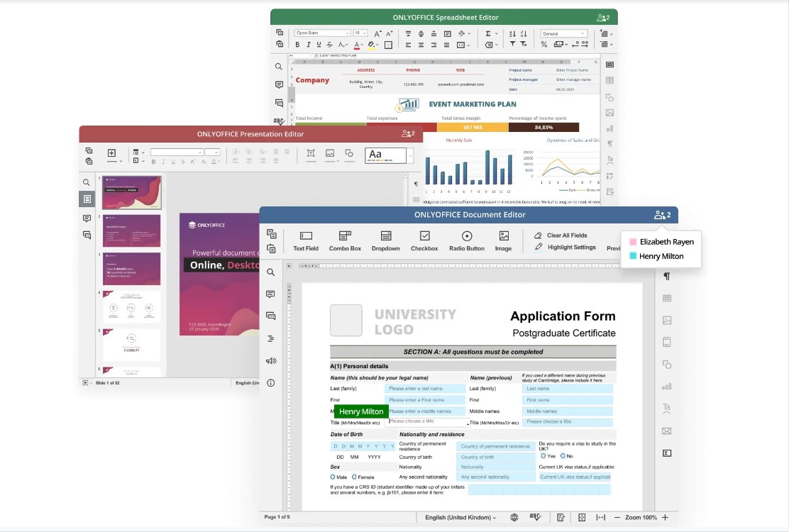Insert a Checkbox form field
789x532 pixels.
pyautogui.click(x=424, y=241)
